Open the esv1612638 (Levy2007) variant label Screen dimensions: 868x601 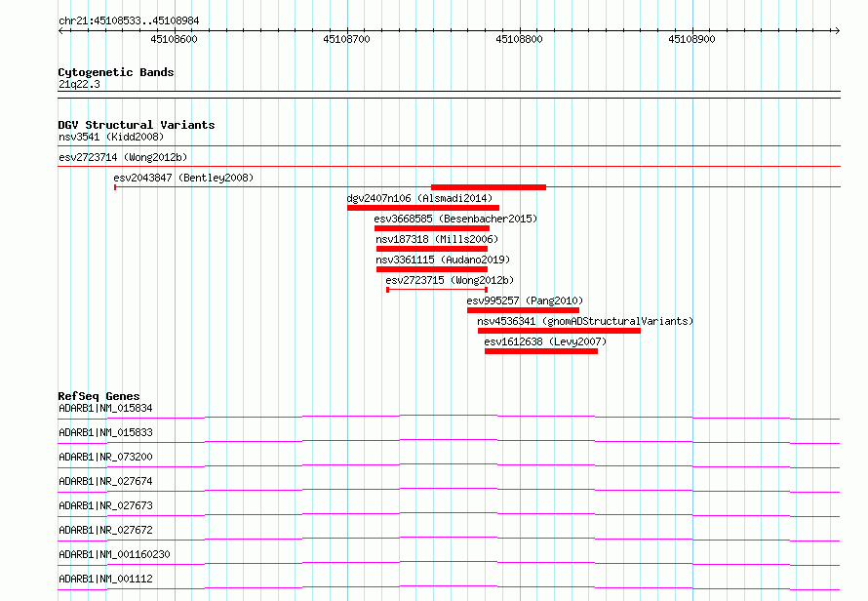click(545, 341)
